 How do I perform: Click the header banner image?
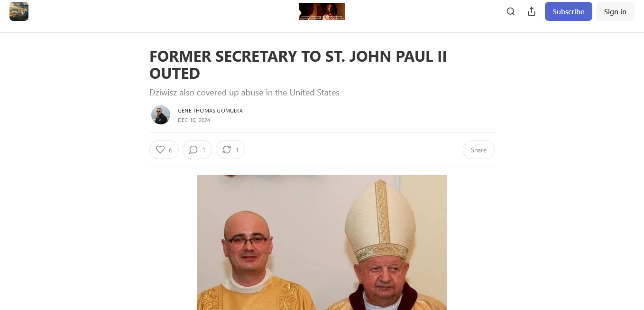[x=322, y=11]
